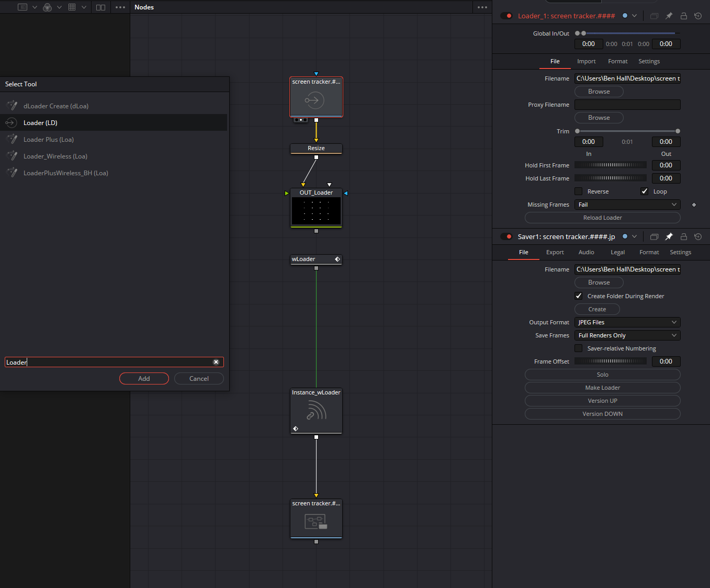The height and width of the screenshot is (588, 710).
Task: Click the Saver1 versions icon
Action: [x=654, y=237]
